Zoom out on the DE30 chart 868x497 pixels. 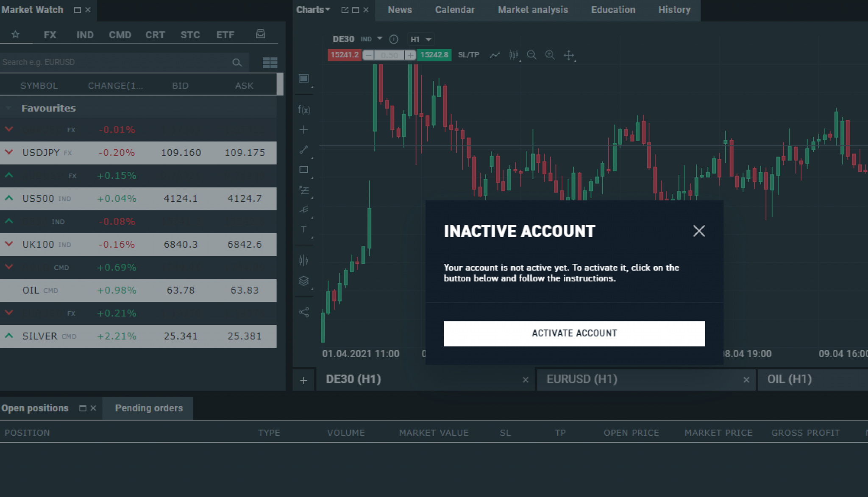(531, 55)
